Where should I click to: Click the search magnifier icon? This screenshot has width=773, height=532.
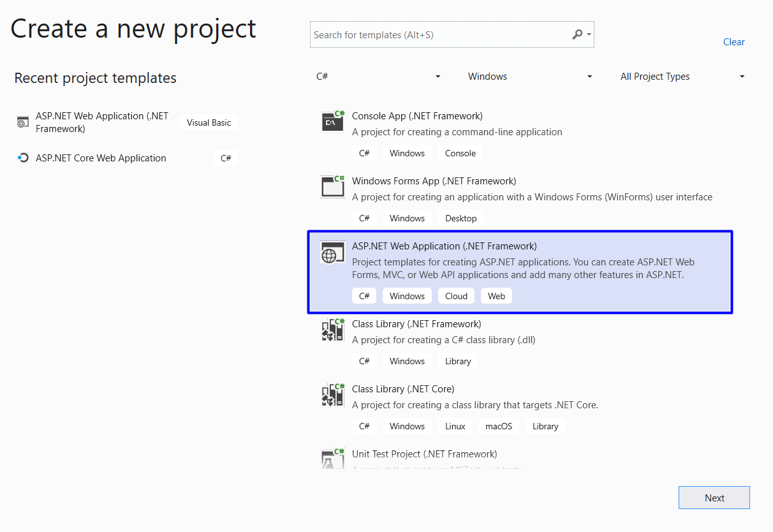coord(577,34)
